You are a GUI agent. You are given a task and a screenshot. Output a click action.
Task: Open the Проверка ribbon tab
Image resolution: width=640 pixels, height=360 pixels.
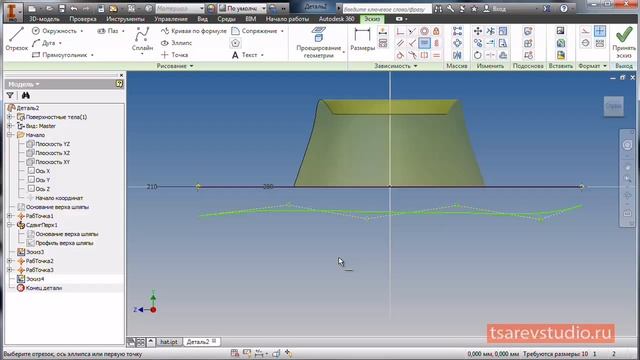(83, 19)
